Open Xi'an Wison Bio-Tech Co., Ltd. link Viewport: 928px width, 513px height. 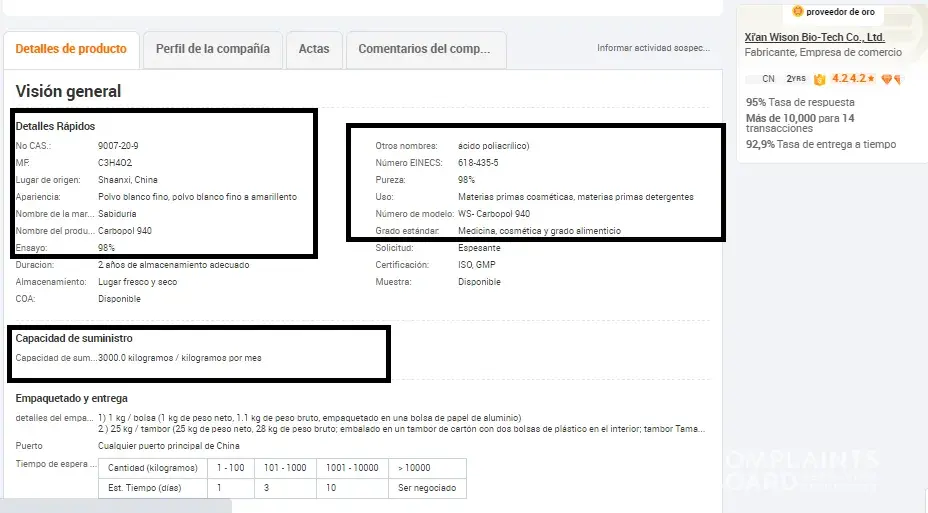click(814, 37)
